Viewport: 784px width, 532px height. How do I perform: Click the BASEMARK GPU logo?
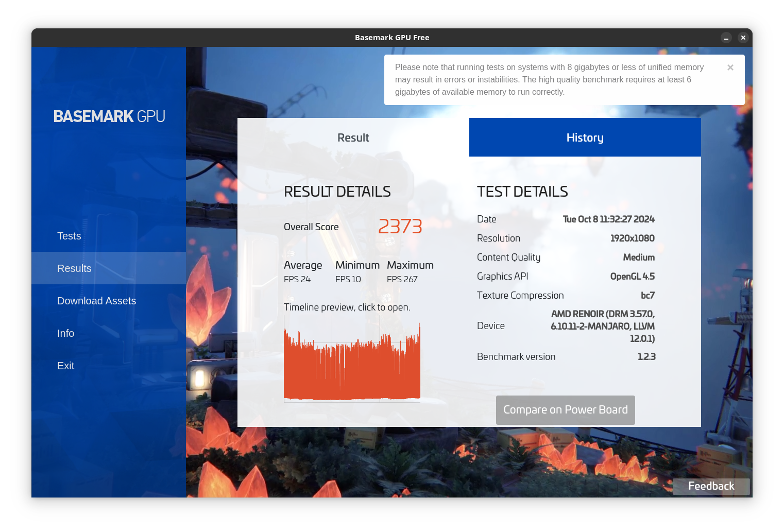click(109, 116)
